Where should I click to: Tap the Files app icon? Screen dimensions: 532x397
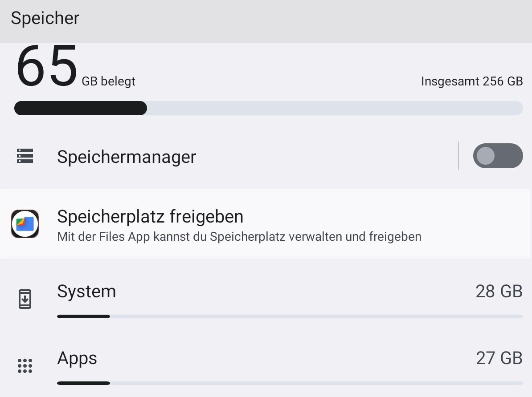25,224
